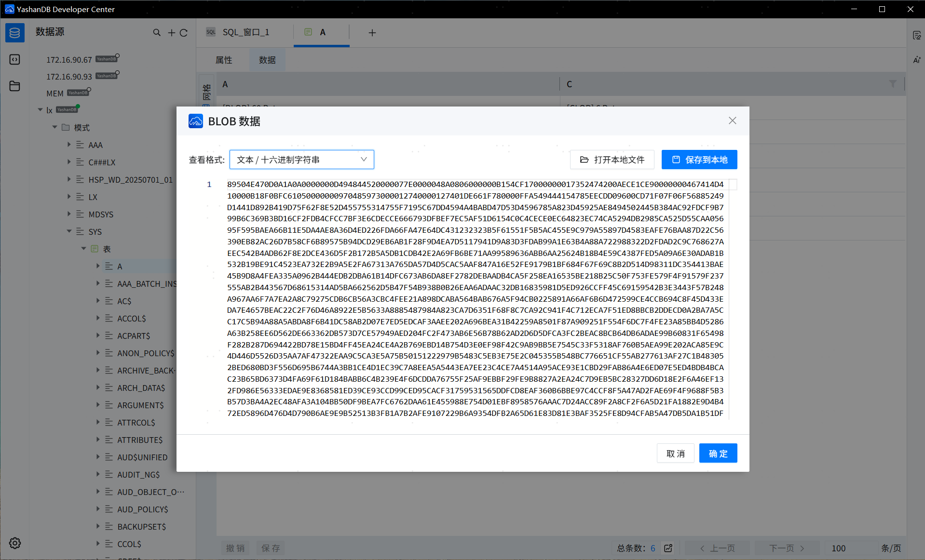
Task: Expand the MDSYS schema node
Action: click(x=69, y=214)
